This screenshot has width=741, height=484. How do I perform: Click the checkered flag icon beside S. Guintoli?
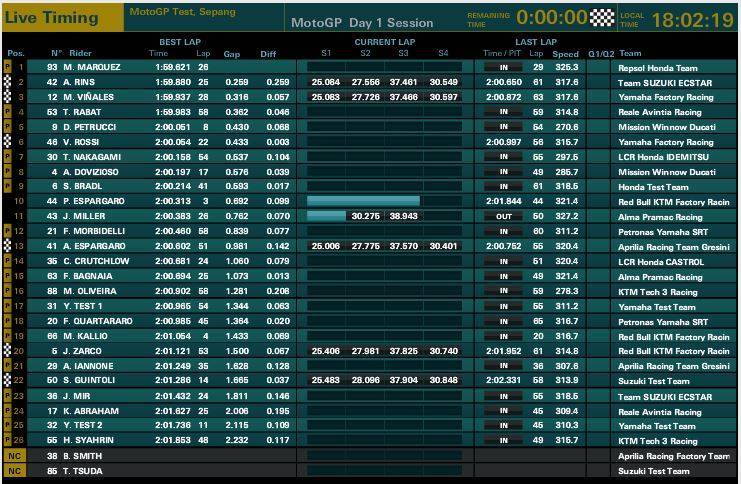point(7,380)
